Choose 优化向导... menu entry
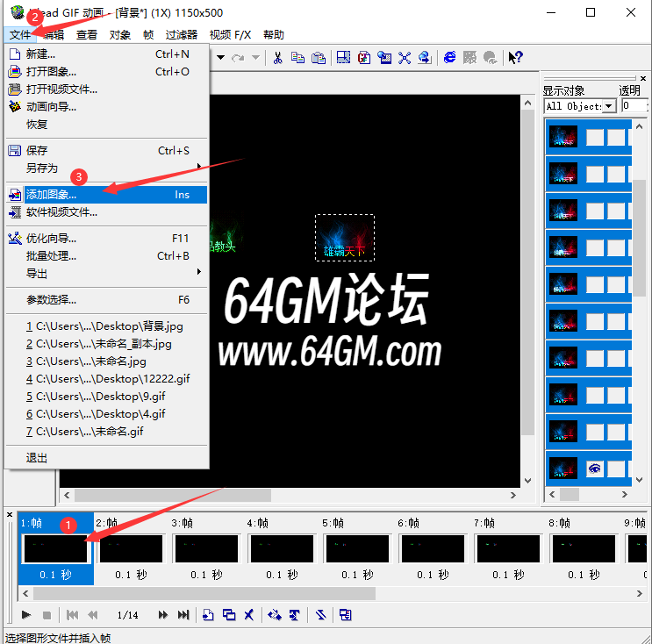 (x=106, y=239)
